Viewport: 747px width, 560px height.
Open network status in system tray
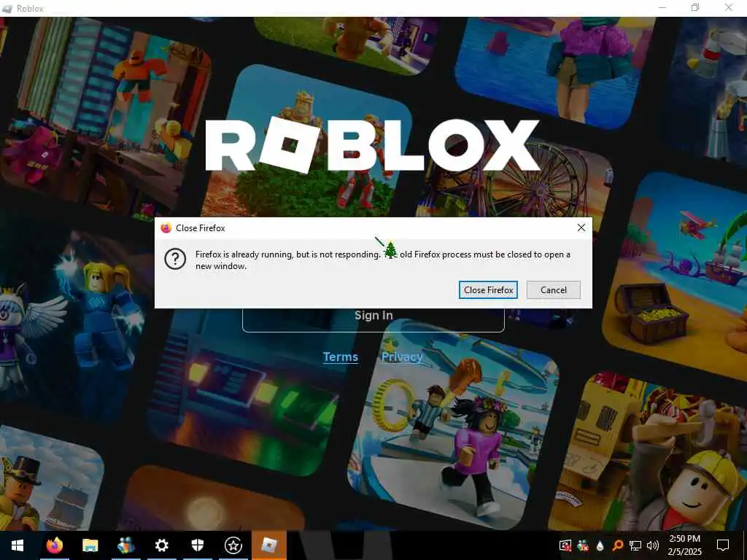pyautogui.click(x=635, y=545)
